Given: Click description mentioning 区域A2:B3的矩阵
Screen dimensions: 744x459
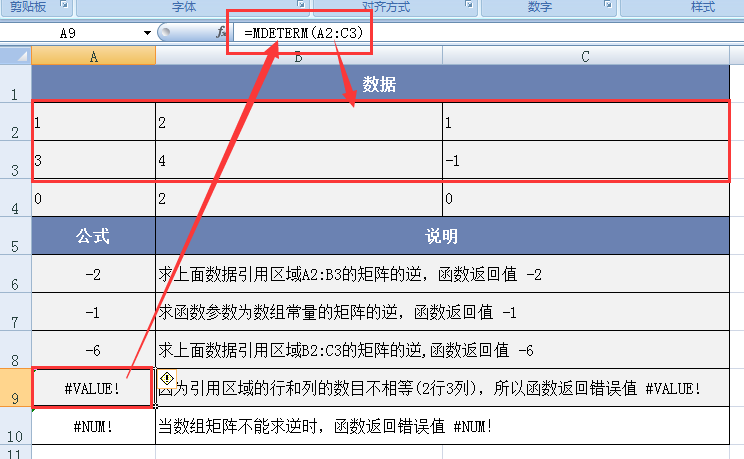Looking at the screenshot, I should 442,274.
